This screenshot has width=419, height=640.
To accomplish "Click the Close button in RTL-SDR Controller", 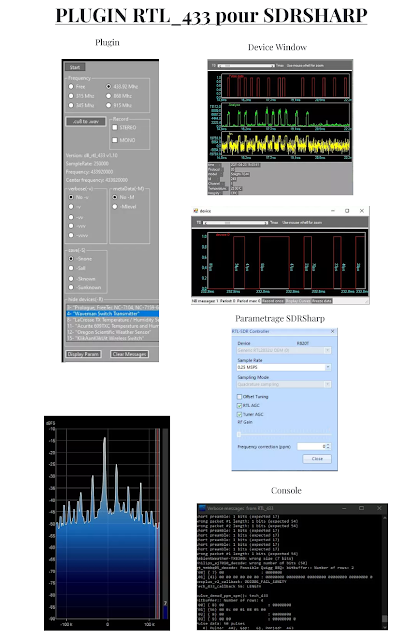I will tap(317, 459).
